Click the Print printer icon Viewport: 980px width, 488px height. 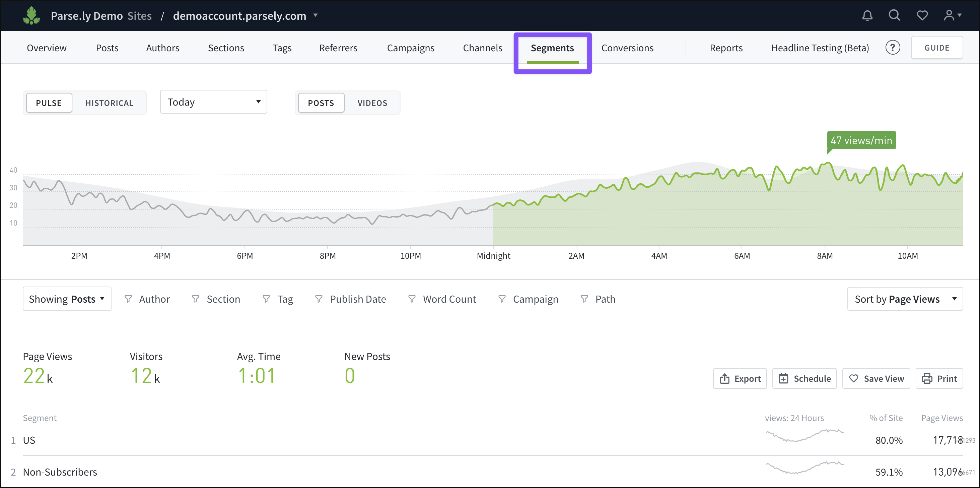coord(927,378)
